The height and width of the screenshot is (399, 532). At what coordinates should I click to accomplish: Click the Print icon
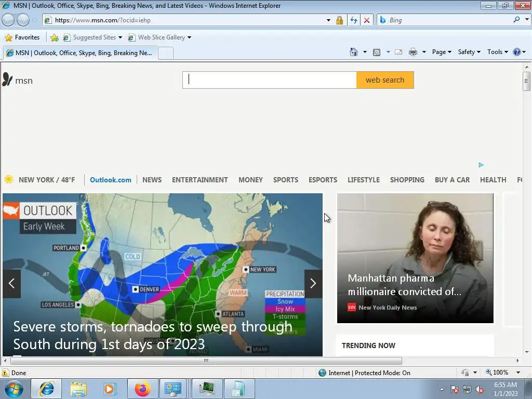pyautogui.click(x=413, y=52)
